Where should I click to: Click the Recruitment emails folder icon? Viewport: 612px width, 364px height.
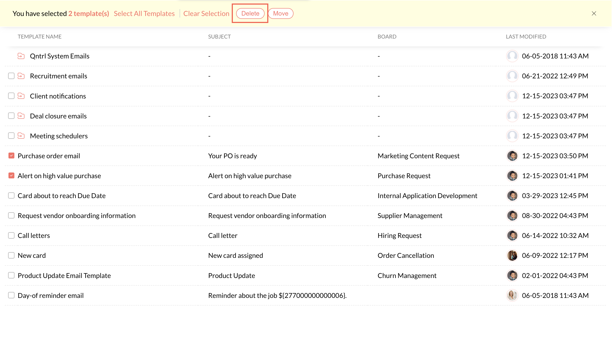click(x=21, y=76)
